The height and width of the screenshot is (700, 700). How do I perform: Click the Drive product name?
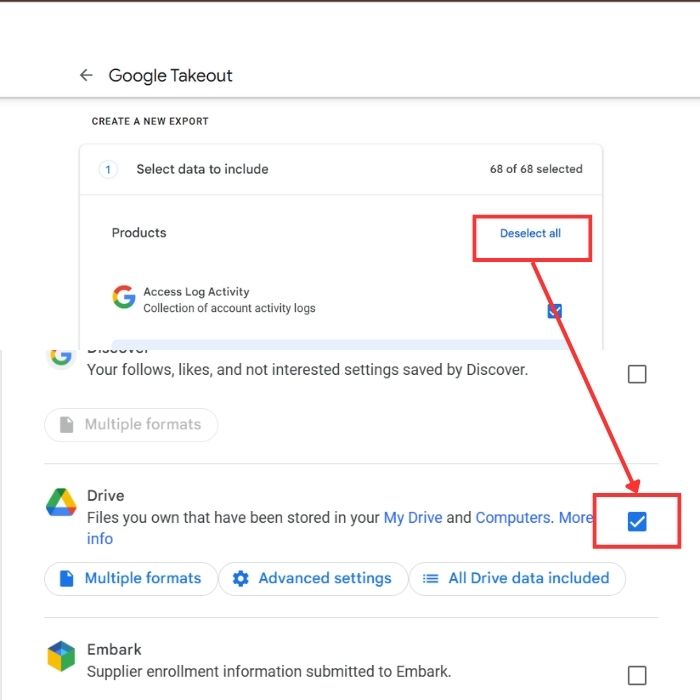(x=105, y=496)
